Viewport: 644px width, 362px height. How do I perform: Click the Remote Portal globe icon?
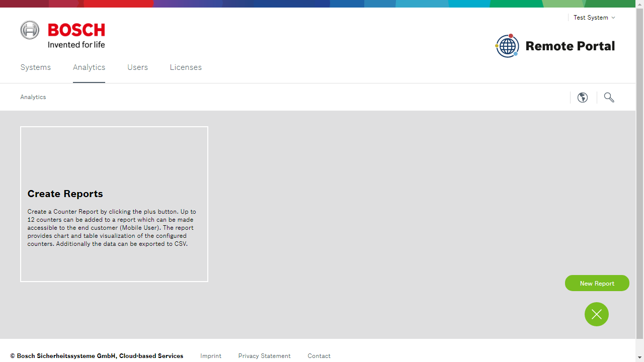point(507,46)
